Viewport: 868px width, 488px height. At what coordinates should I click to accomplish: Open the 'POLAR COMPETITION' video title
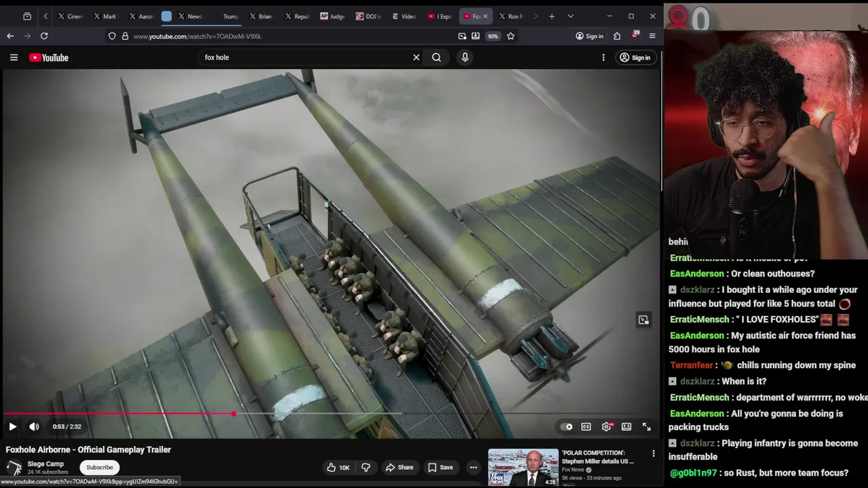point(597,457)
